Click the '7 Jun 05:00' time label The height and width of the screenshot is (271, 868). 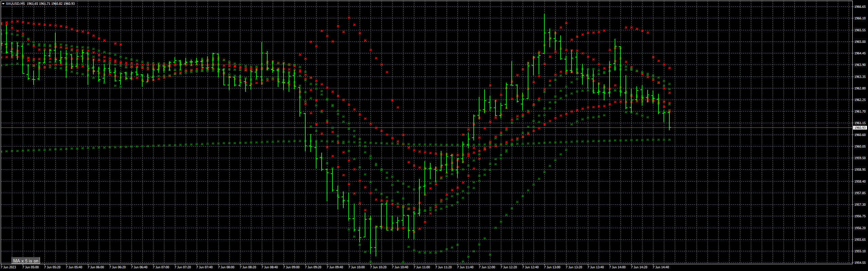click(31, 267)
